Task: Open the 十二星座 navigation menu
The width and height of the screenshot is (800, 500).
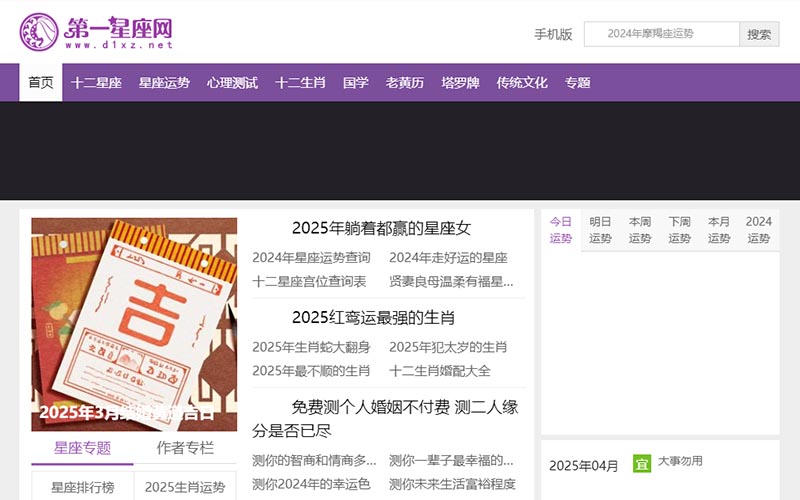Action: pyautogui.click(x=96, y=83)
